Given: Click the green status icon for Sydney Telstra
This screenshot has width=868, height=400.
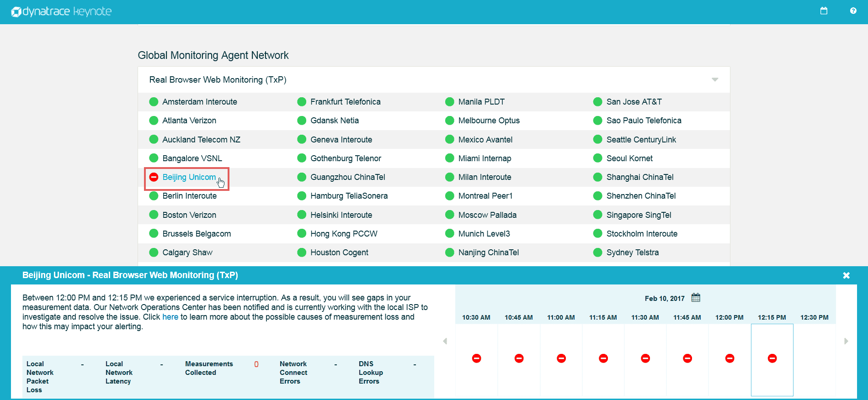Looking at the screenshot, I should [597, 253].
